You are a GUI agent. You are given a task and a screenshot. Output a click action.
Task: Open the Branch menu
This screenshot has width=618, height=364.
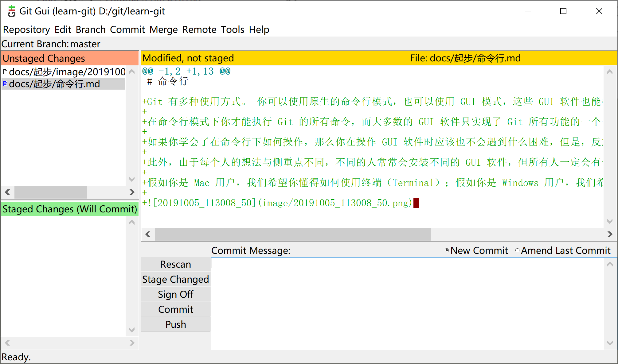pyautogui.click(x=91, y=29)
